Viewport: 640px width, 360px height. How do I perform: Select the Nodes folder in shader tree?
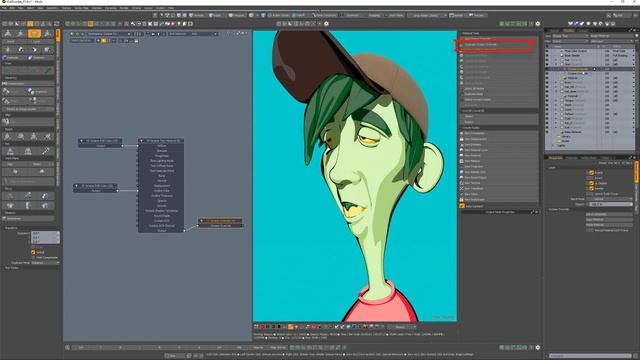[565, 141]
